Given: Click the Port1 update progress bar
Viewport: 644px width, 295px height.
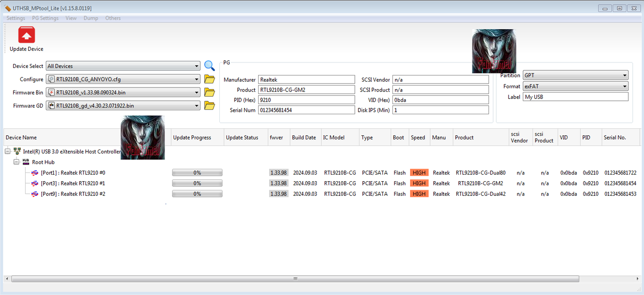Looking at the screenshot, I should [x=197, y=173].
